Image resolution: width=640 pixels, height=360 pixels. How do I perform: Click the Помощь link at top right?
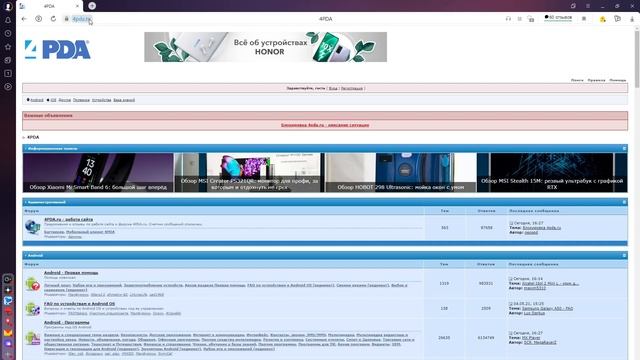tap(618, 80)
